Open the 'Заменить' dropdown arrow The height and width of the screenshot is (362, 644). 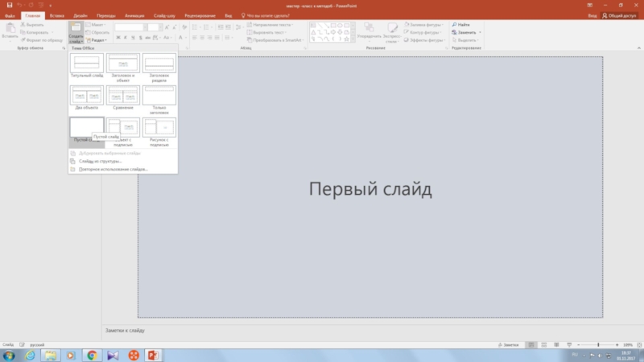[x=481, y=32]
